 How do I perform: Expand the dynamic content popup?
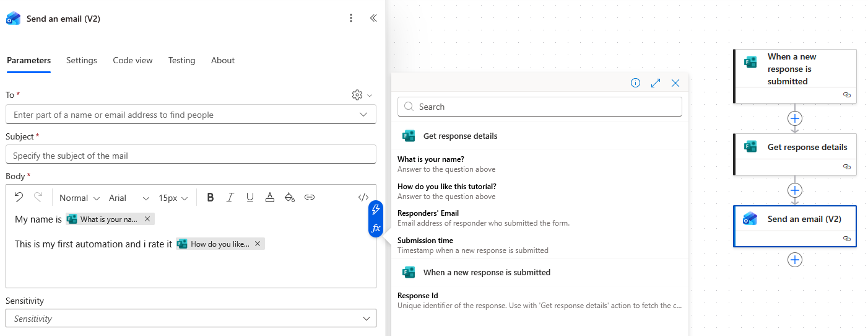coord(656,83)
